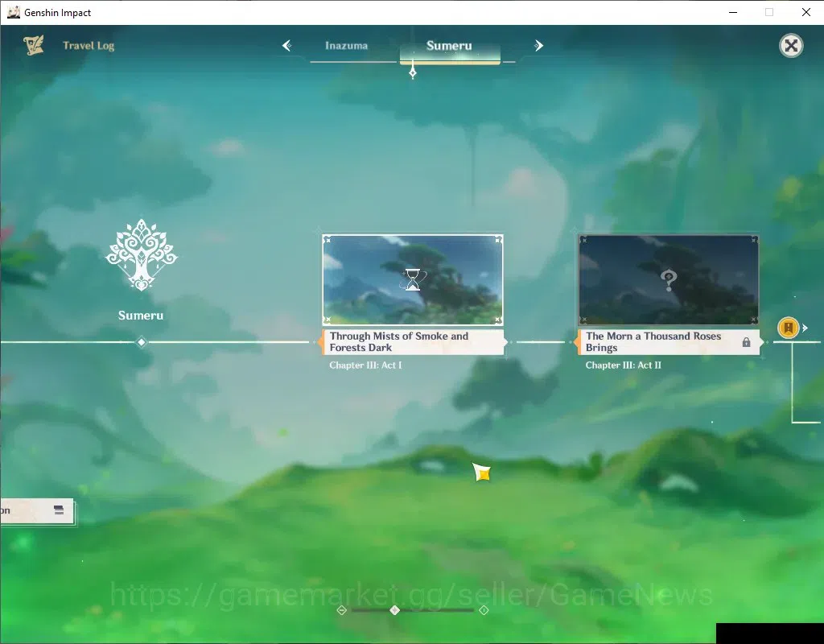This screenshot has width=824, height=644.
Task: Advance to the next region with right arrow
Action: (538, 46)
